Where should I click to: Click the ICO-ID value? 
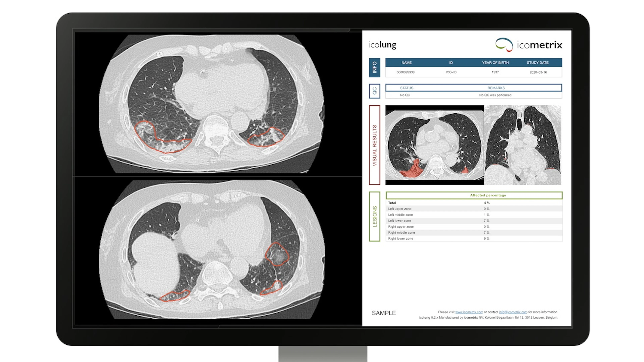[451, 72]
